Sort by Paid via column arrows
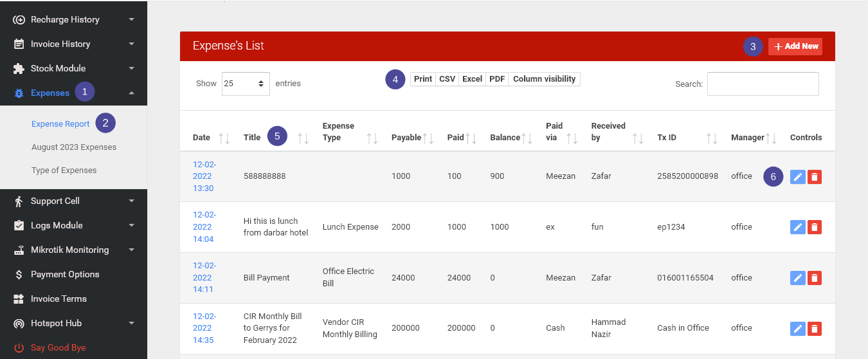 point(572,138)
